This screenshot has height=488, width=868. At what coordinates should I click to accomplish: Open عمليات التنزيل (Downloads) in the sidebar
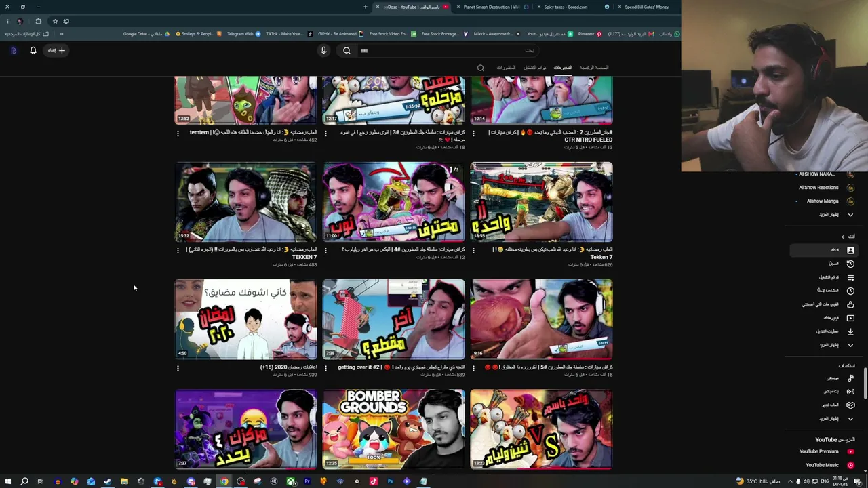834,331
